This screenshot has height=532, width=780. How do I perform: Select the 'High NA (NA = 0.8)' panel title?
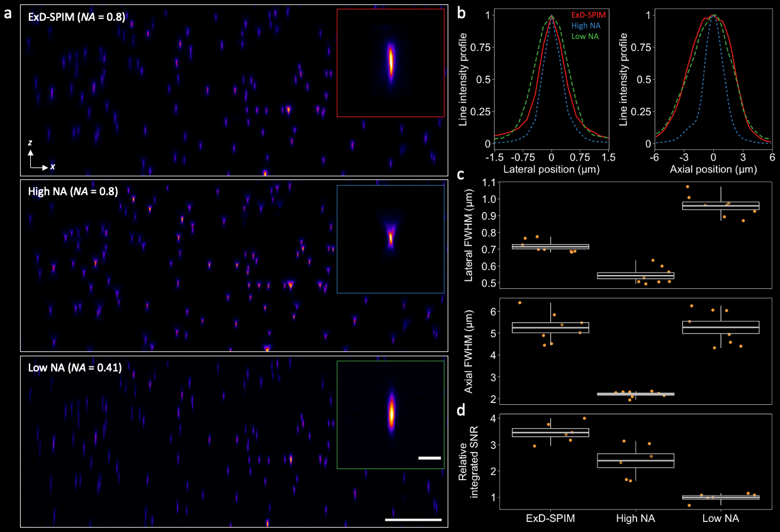[x=73, y=191]
